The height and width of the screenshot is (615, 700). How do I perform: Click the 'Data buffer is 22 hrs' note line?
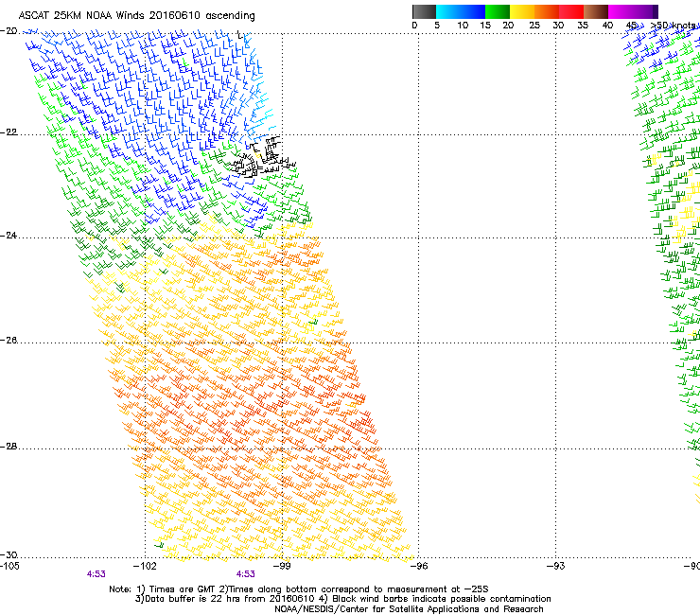point(342,599)
